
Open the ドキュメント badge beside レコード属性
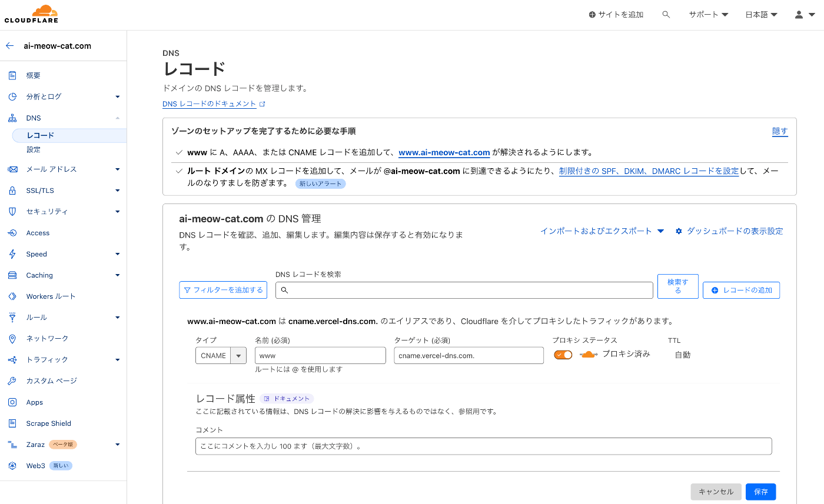[x=287, y=399]
